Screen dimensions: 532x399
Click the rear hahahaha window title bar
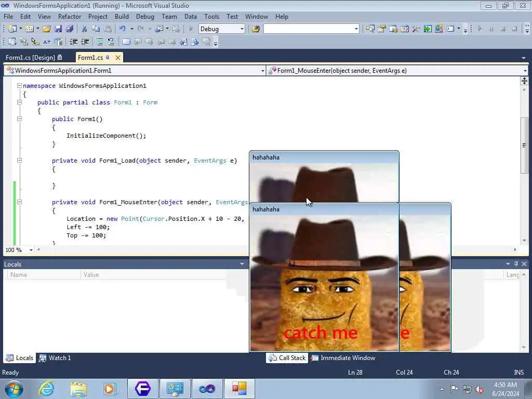(324, 157)
